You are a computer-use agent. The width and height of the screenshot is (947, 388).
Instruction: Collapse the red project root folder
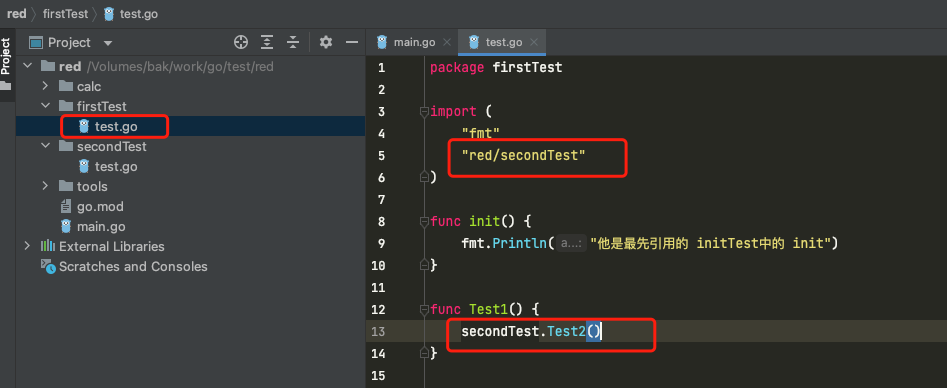(27, 66)
